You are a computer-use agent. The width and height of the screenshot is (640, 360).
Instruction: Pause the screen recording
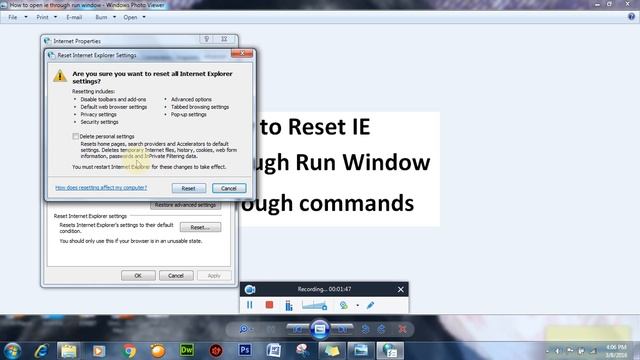tap(249, 305)
